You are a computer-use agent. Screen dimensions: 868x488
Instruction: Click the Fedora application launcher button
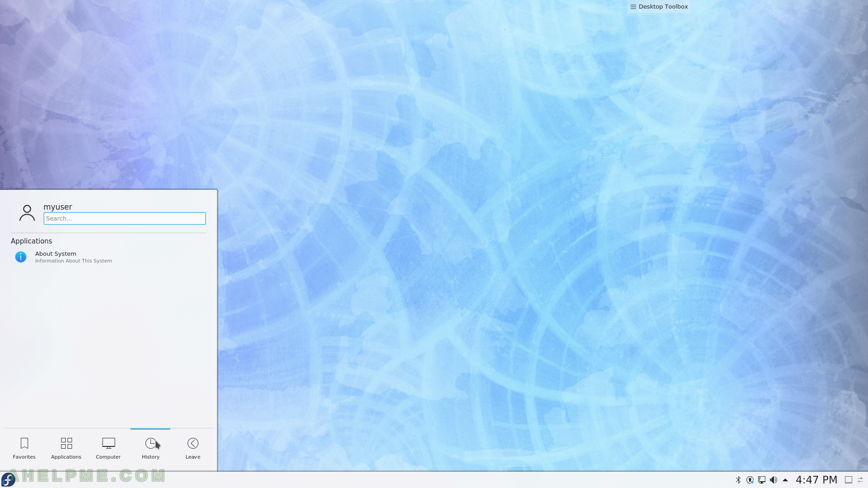(8, 480)
